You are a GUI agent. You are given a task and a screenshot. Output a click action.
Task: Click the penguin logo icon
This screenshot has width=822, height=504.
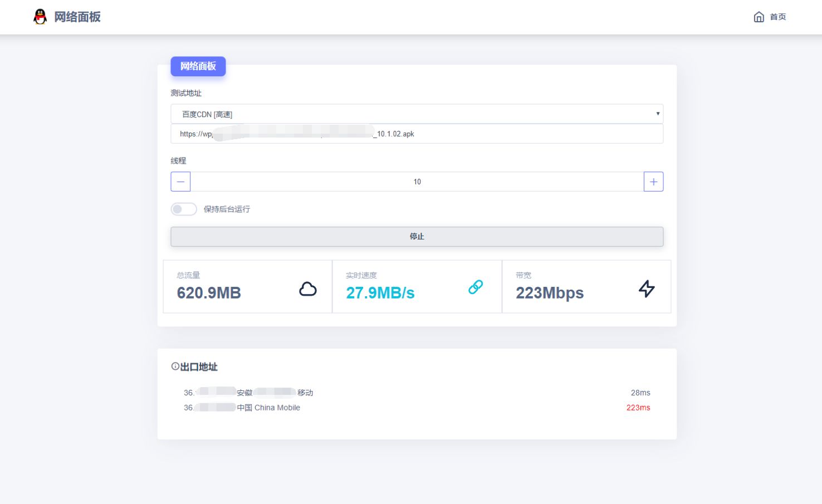pos(40,17)
